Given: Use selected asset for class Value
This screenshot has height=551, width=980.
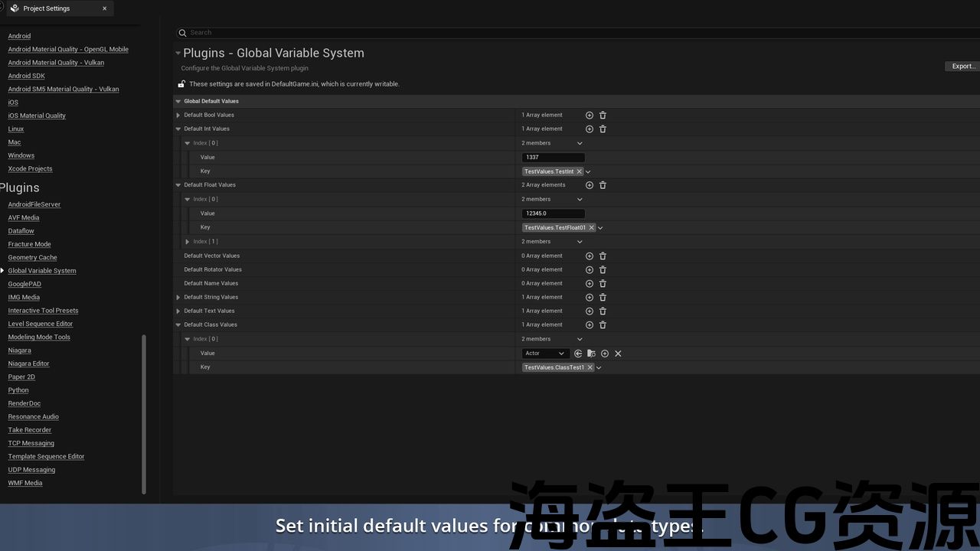Looking at the screenshot, I should pyautogui.click(x=578, y=354).
